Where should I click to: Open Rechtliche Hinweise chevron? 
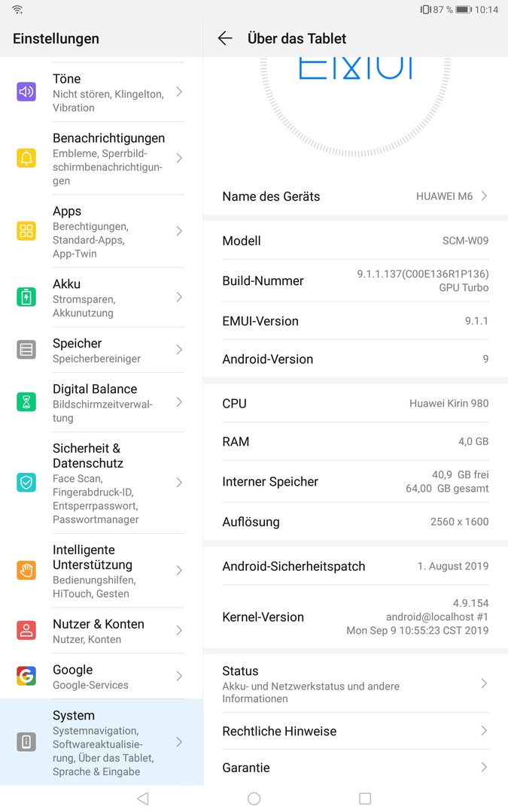tap(484, 731)
